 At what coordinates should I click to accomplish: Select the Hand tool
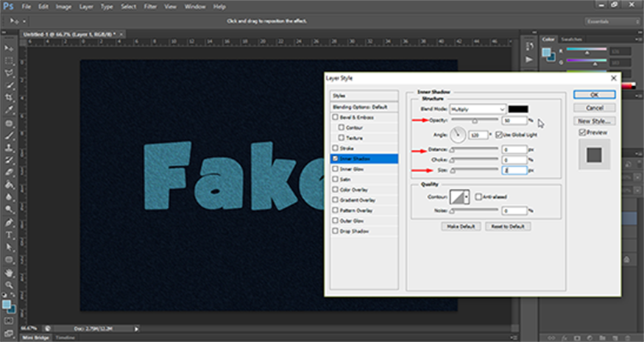[8, 272]
